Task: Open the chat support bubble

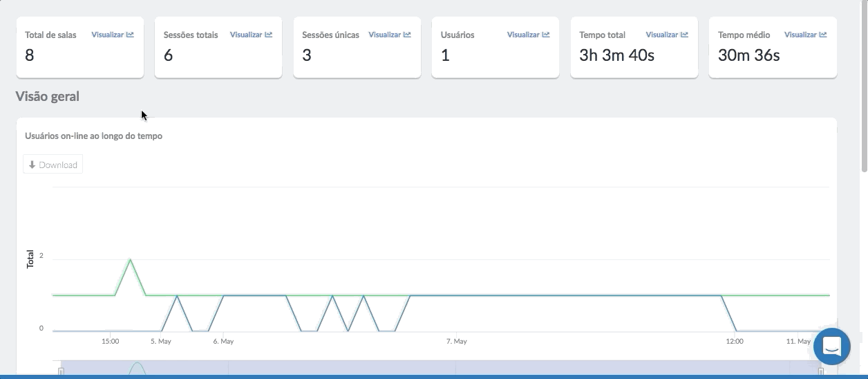Action: pos(832,346)
